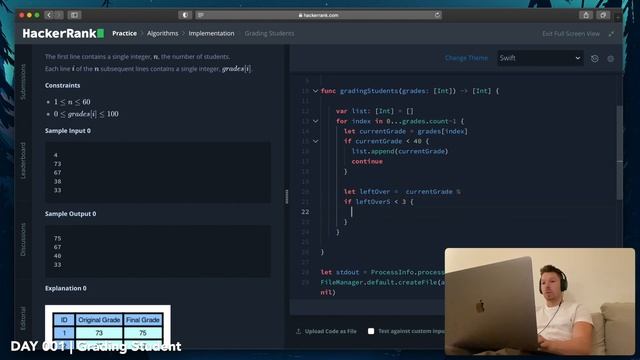Reload the page with the refresh icon

click(x=437, y=15)
